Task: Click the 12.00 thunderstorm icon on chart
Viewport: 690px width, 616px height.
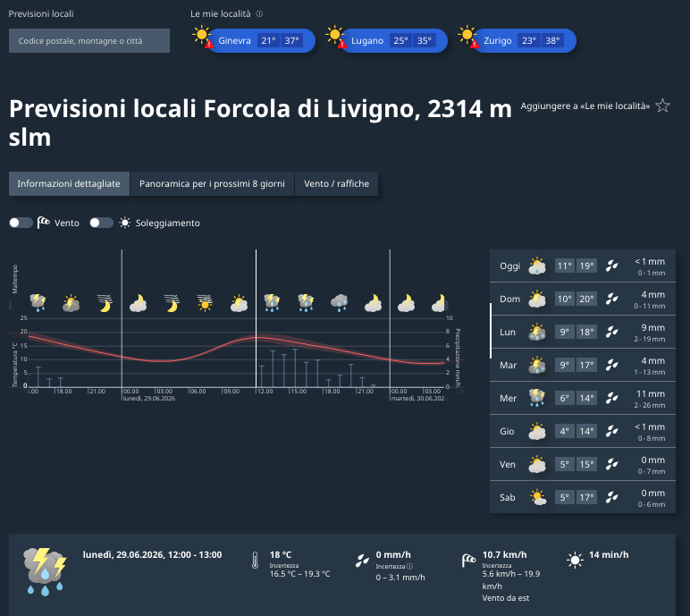Action: (x=272, y=303)
